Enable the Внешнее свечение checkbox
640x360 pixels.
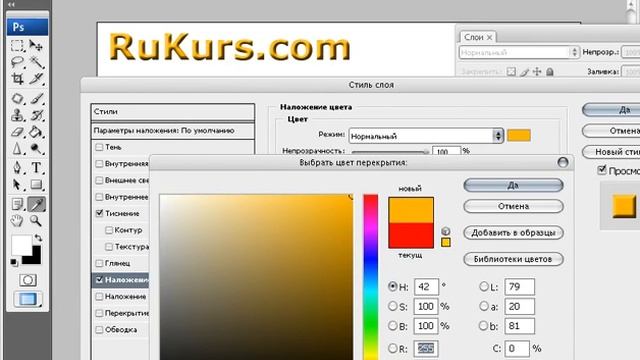pyautogui.click(x=99, y=180)
